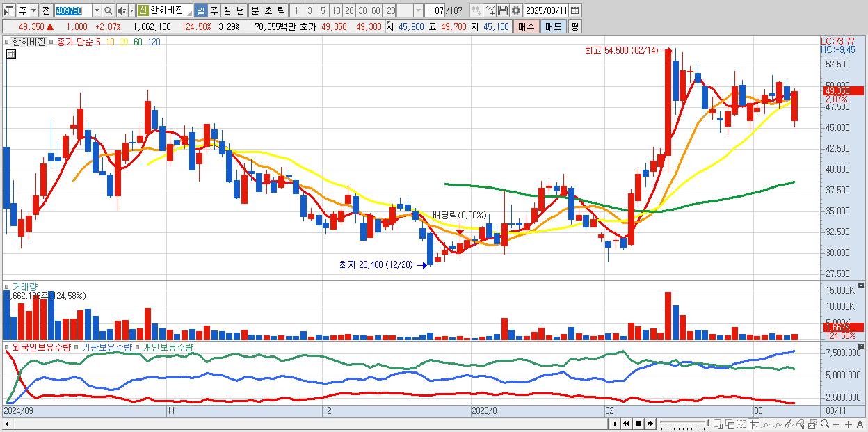Click the 평 button
Image resolution: width=868 pixels, height=432 pixels.
click(x=574, y=26)
